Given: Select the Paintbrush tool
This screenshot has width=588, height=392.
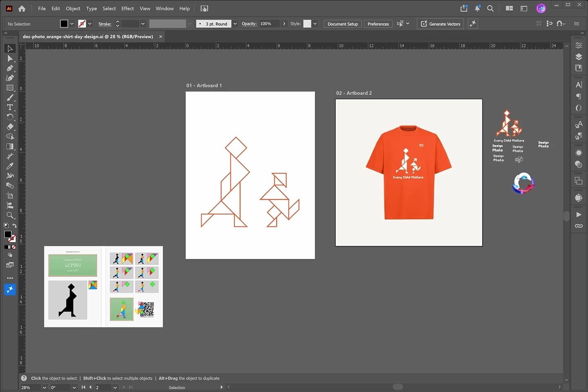Looking at the screenshot, I should coord(10,98).
